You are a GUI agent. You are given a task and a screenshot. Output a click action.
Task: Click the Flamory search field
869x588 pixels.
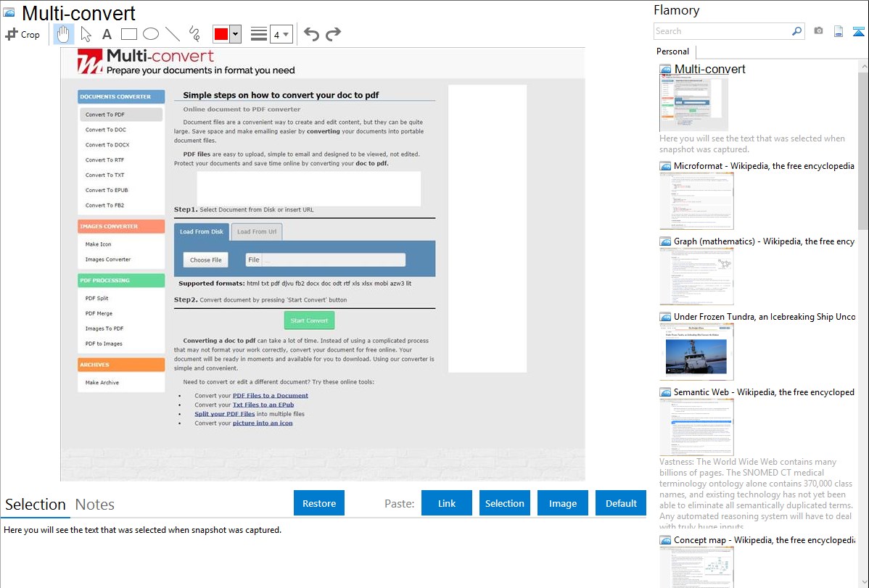tap(722, 31)
